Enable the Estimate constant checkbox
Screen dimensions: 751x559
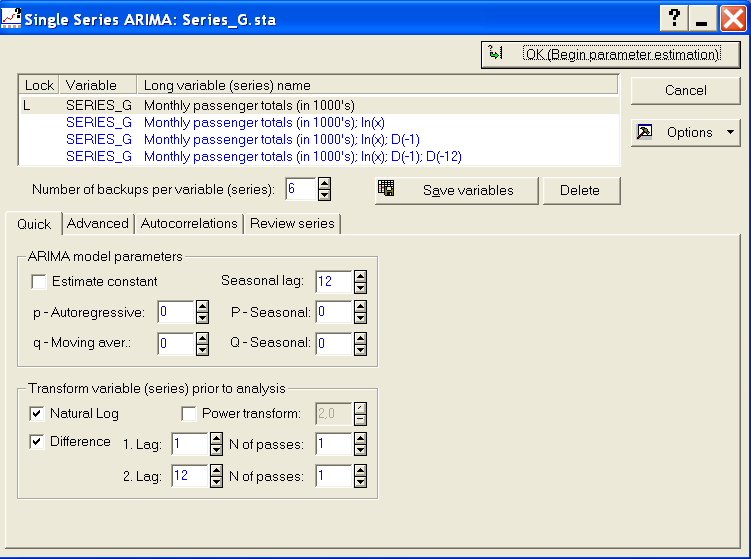(39, 281)
